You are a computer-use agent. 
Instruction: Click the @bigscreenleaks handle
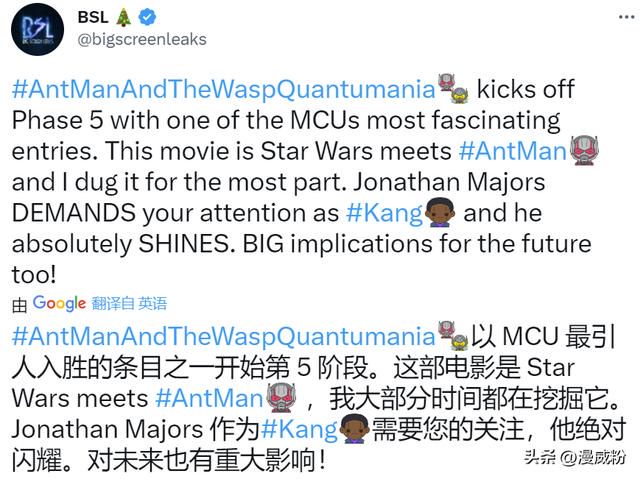pos(142,40)
